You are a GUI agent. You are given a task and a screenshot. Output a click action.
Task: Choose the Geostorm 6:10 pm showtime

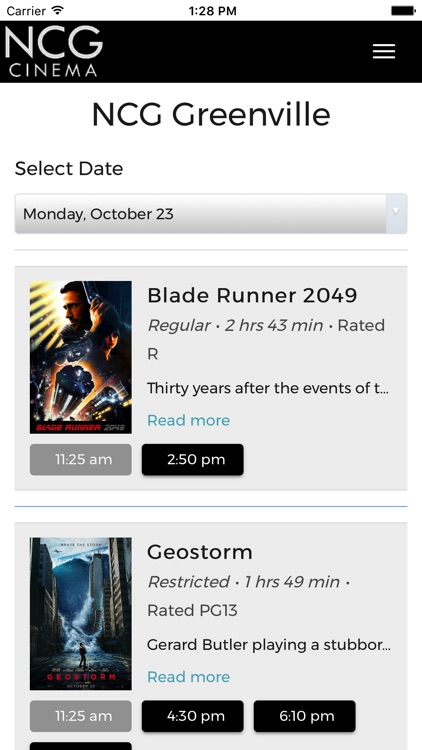pyautogui.click(x=304, y=716)
